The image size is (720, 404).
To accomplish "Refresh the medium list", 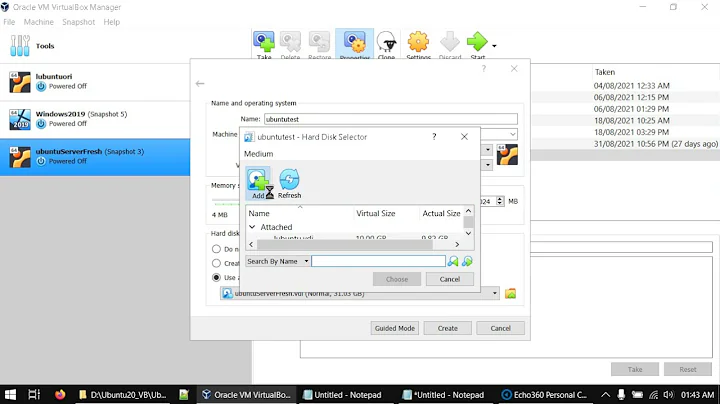I will click(x=289, y=183).
